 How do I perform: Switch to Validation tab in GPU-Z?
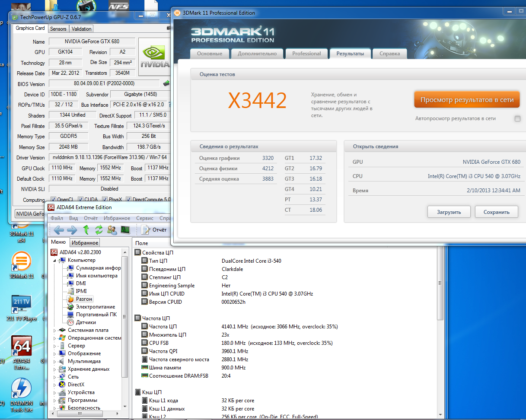coord(82,29)
